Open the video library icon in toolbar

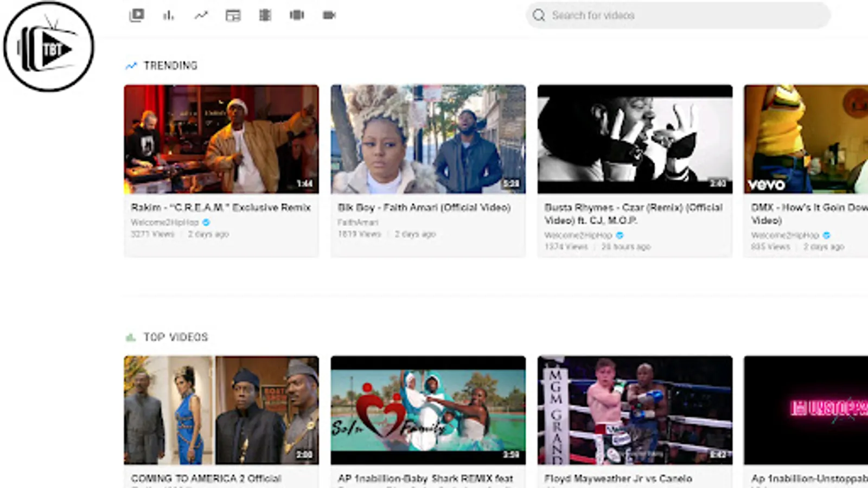(x=137, y=15)
